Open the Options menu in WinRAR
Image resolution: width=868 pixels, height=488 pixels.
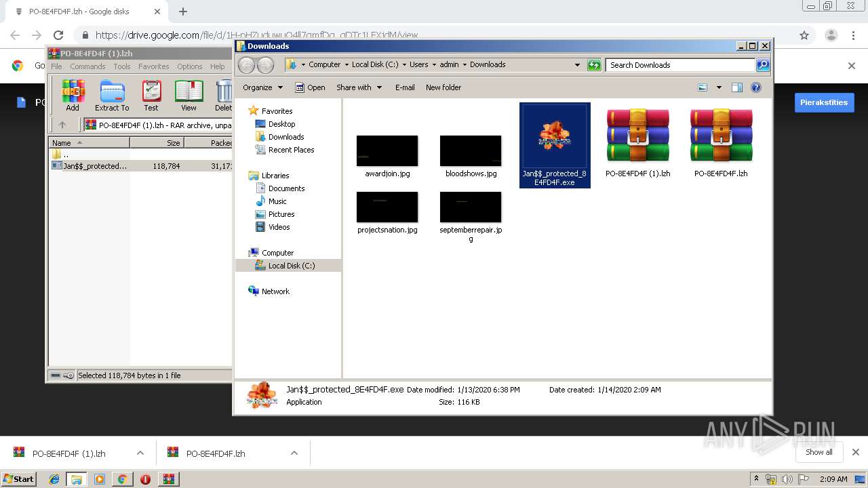tap(190, 66)
